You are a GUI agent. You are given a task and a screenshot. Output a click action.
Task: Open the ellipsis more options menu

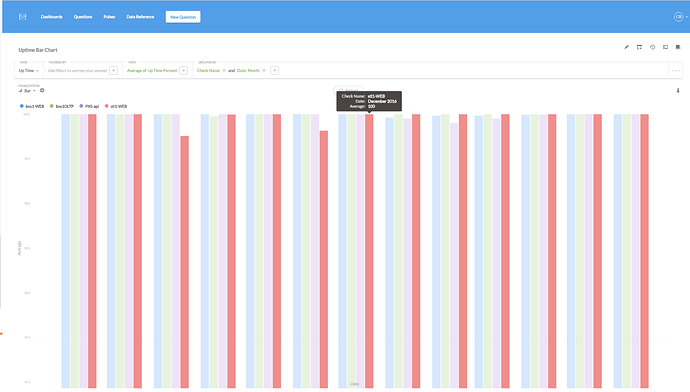(x=675, y=70)
